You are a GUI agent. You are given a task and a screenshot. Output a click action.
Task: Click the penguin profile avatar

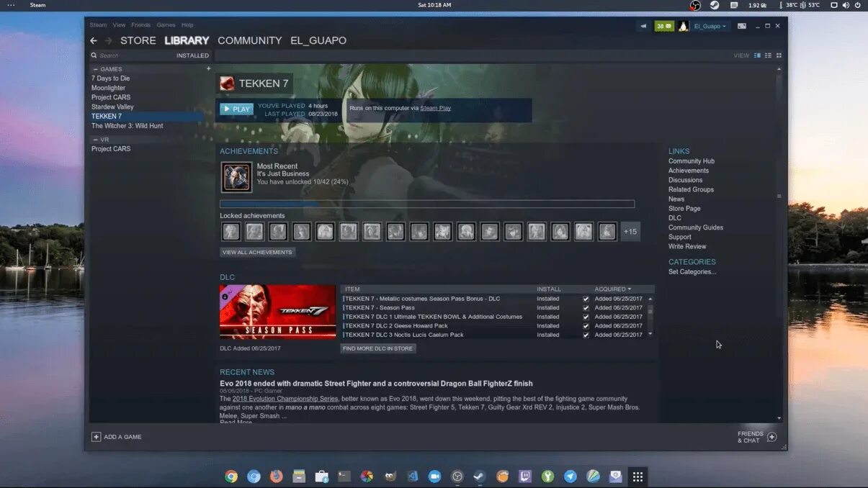(684, 27)
